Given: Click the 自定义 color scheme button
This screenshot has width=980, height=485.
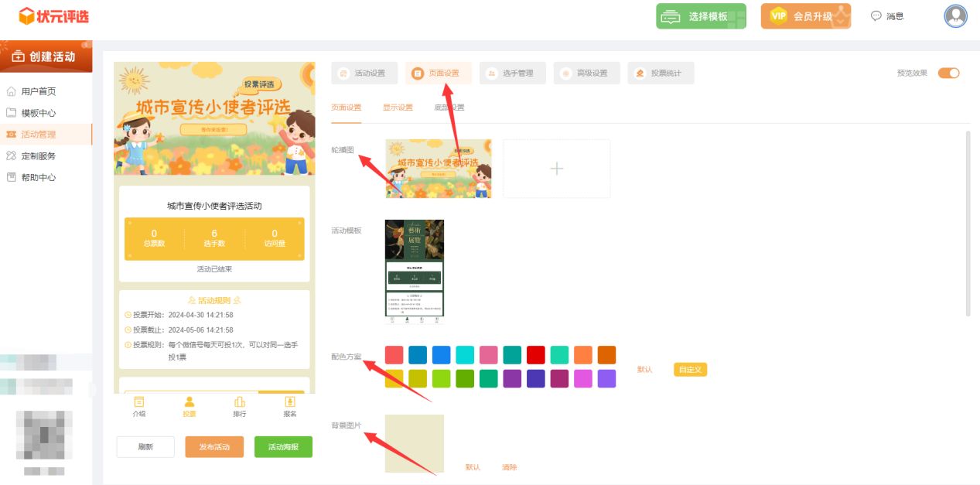Looking at the screenshot, I should 690,370.
